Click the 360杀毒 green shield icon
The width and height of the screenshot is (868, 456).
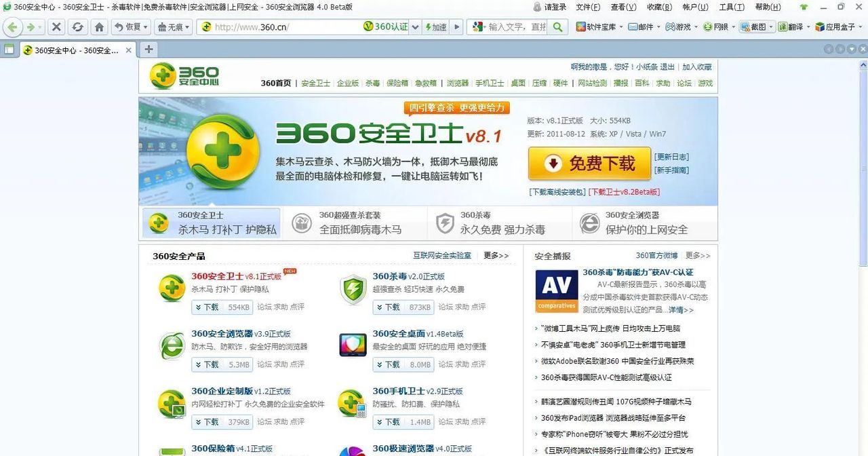(x=353, y=290)
